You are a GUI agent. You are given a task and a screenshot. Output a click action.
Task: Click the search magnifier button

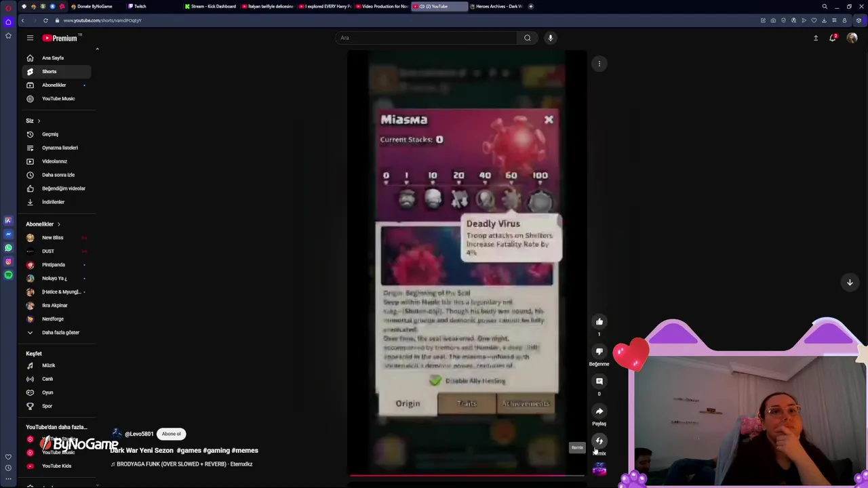(528, 38)
